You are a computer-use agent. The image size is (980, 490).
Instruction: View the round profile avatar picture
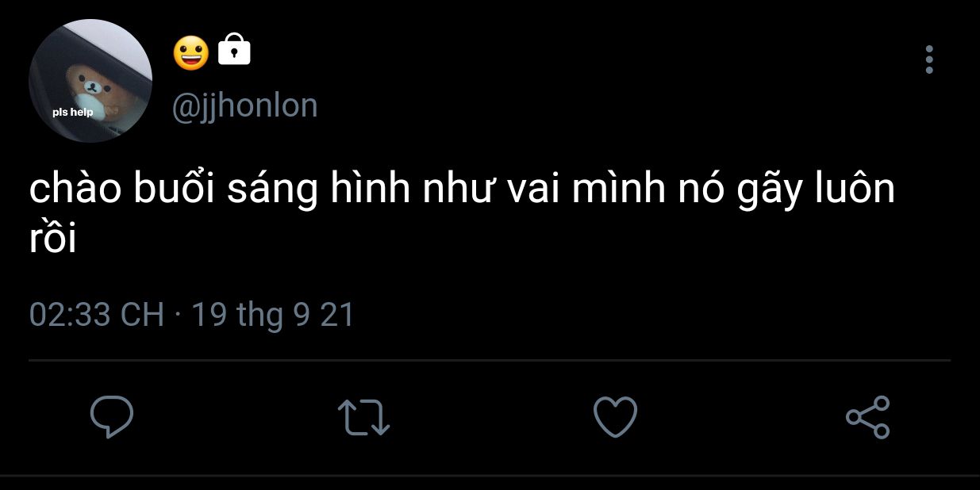click(x=90, y=81)
